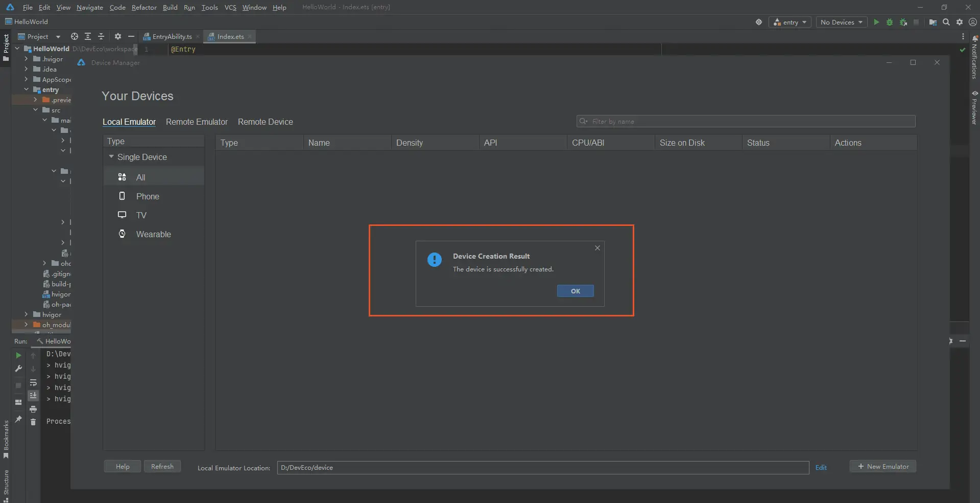Toggle soft-wrap in Run console
This screenshot has height=503, width=980.
coord(33,382)
